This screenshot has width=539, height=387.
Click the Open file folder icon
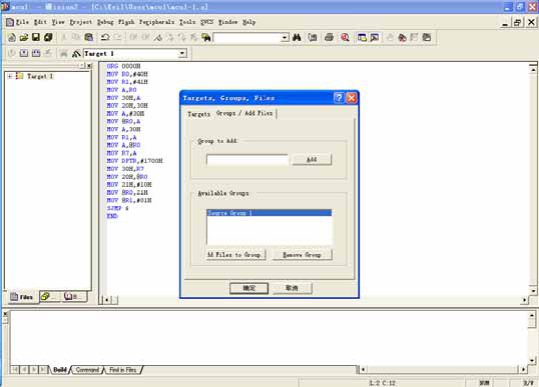24,37
